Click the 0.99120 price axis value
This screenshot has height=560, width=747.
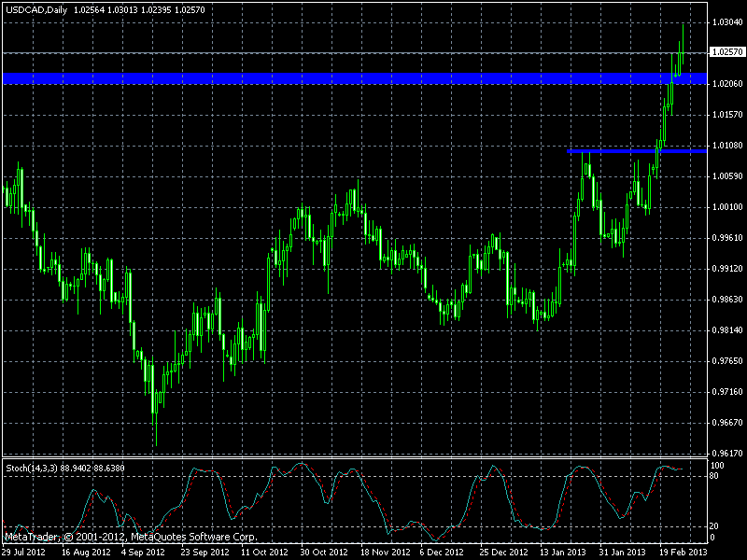(x=727, y=269)
